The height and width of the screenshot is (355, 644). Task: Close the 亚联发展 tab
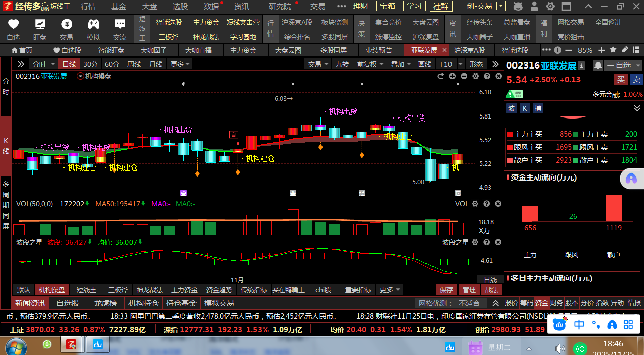[444, 50]
